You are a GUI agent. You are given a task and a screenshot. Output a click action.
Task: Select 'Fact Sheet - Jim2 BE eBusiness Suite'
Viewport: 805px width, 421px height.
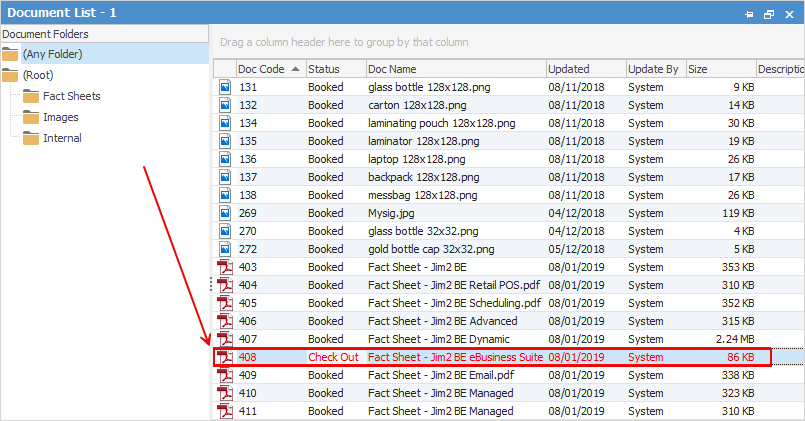click(x=455, y=357)
